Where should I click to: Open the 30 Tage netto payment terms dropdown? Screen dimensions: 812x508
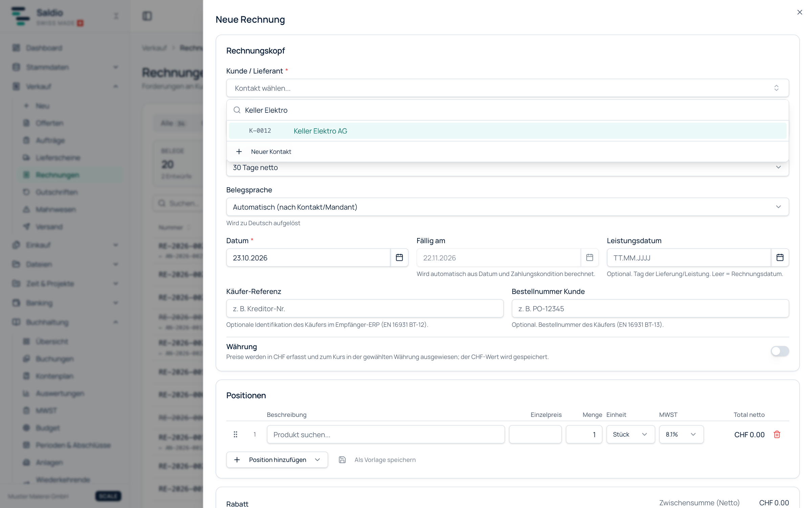click(507, 168)
